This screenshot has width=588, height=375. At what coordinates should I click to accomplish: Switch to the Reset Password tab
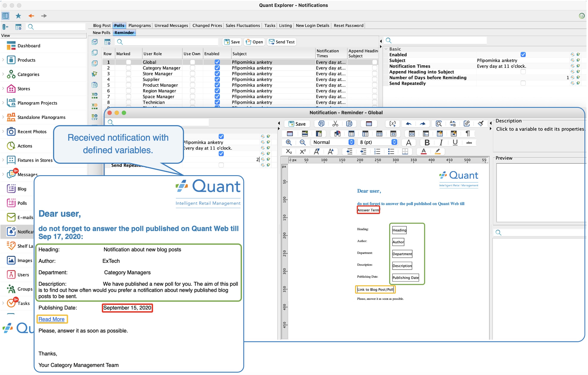pyautogui.click(x=348, y=25)
